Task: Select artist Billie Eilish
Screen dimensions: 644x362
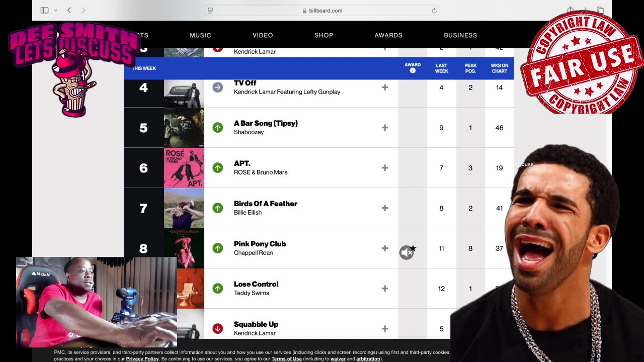Action: pyautogui.click(x=248, y=213)
